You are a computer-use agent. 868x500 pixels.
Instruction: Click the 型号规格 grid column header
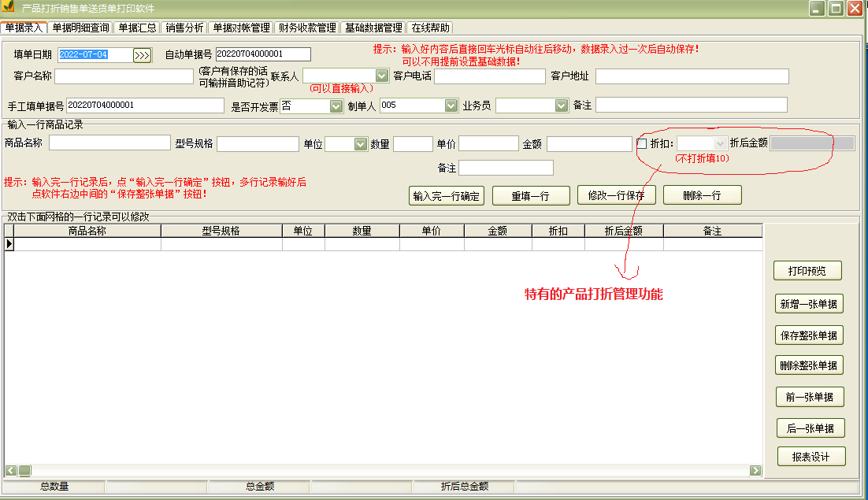221,231
